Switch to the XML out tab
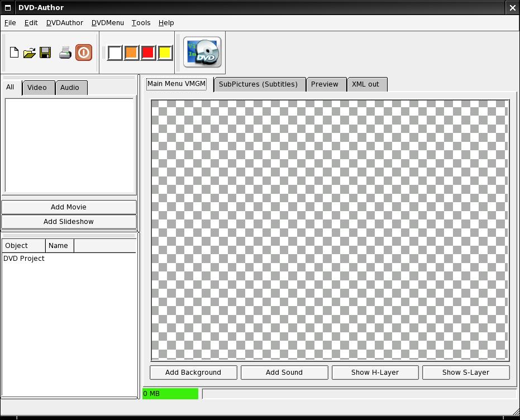520x420 pixels. tap(365, 84)
